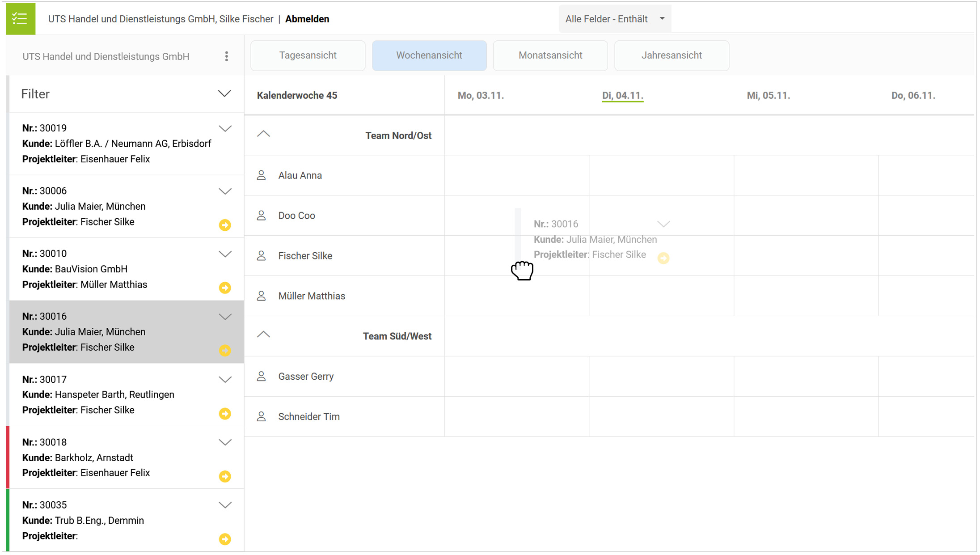Open the three-dot company options menu

click(x=227, y=56)
